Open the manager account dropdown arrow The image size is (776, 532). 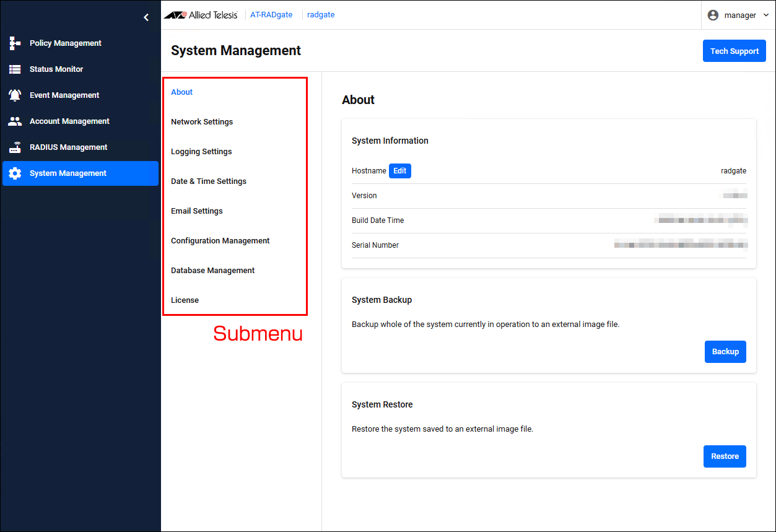click(x=766, y=15)
